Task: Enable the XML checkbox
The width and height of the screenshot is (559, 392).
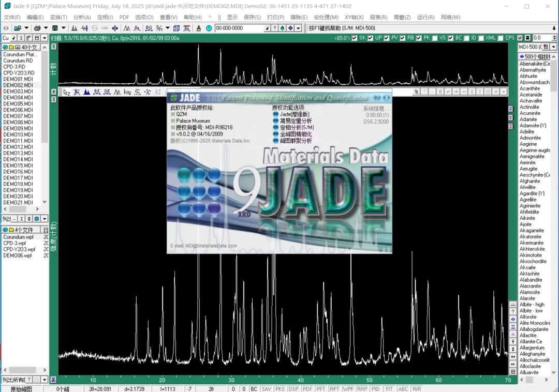Action: (x=481, y=38)
